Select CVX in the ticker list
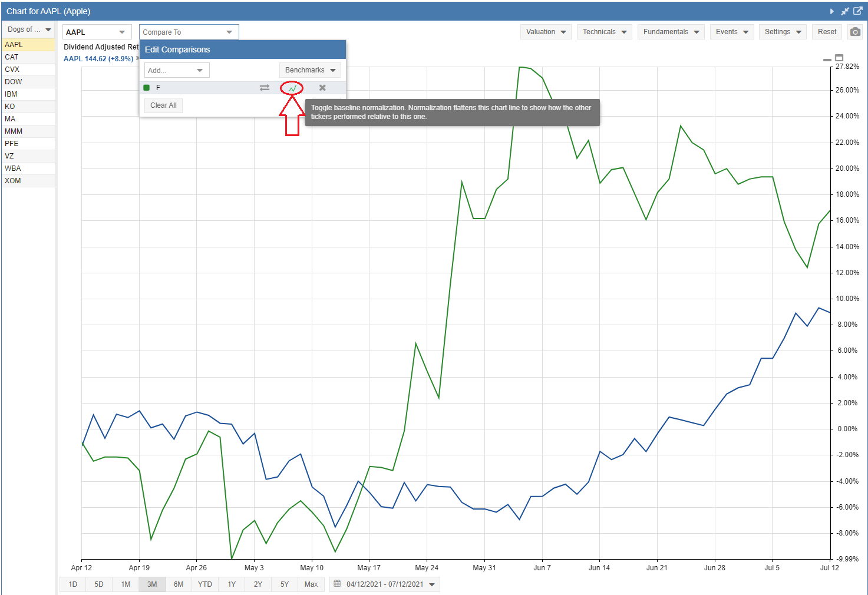Image resolution: width=868 pixels, height=595 pixels. pyautogui.click(x=28, y=70)
